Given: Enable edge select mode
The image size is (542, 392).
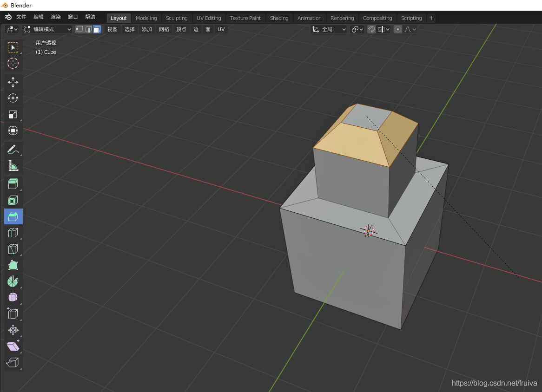Looking at the screenshot, I should tap(88, 29).
